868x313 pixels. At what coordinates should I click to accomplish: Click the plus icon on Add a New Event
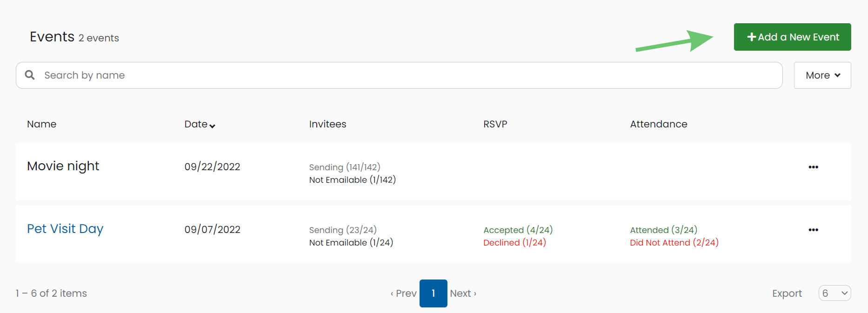point(751,37)
